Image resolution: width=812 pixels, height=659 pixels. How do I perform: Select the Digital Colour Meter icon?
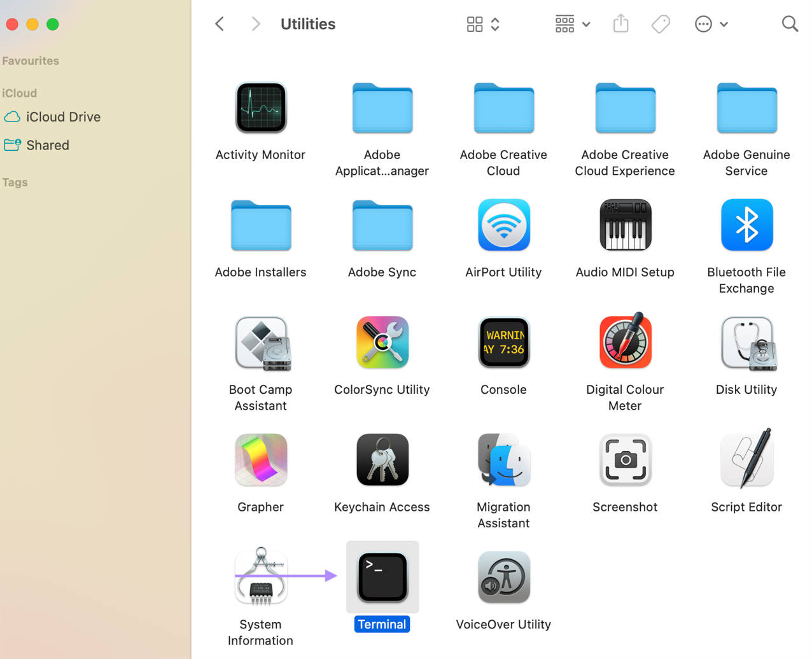pyautogui.click(x=626, y=341)
